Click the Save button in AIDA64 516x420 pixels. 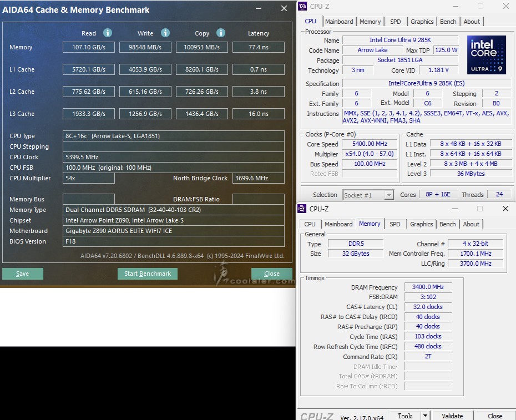click(23, 274)
